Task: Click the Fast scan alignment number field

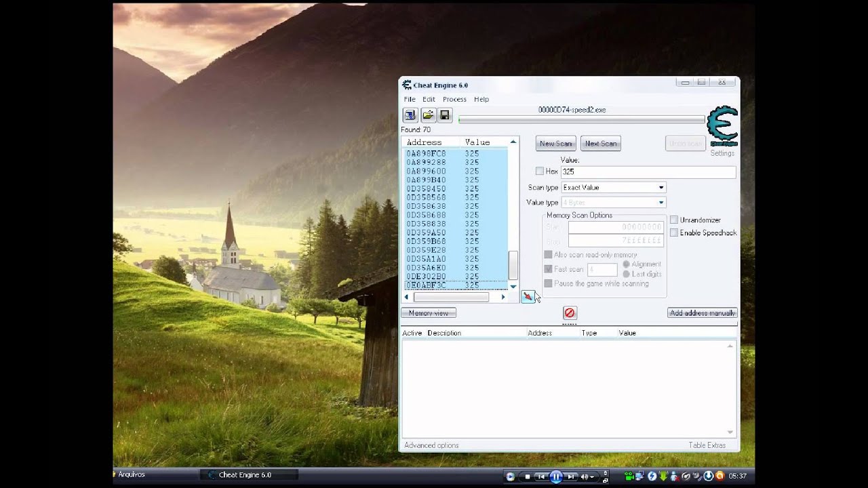Action: coord(602,269)
